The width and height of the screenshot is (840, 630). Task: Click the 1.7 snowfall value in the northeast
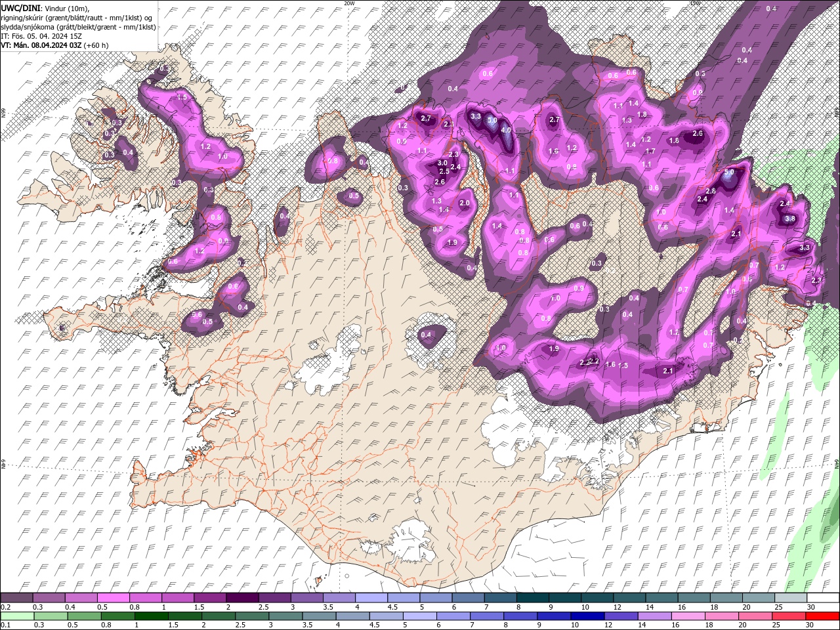[x=651, y=151]
